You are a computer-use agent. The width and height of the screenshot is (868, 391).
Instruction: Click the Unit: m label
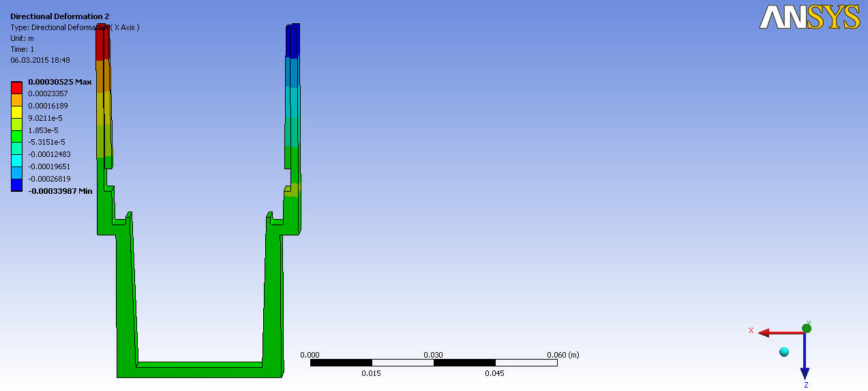tap(23, 38)
